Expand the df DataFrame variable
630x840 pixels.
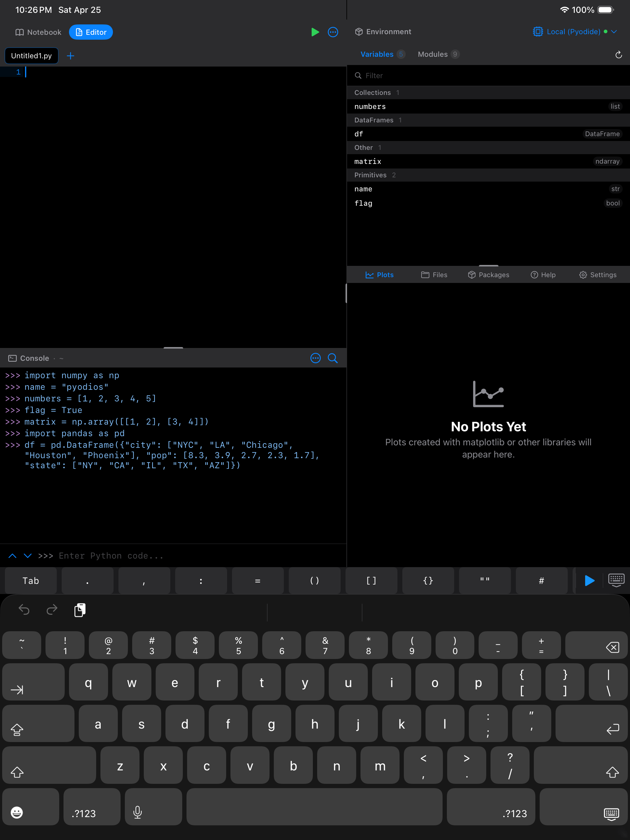pos(488,134)
